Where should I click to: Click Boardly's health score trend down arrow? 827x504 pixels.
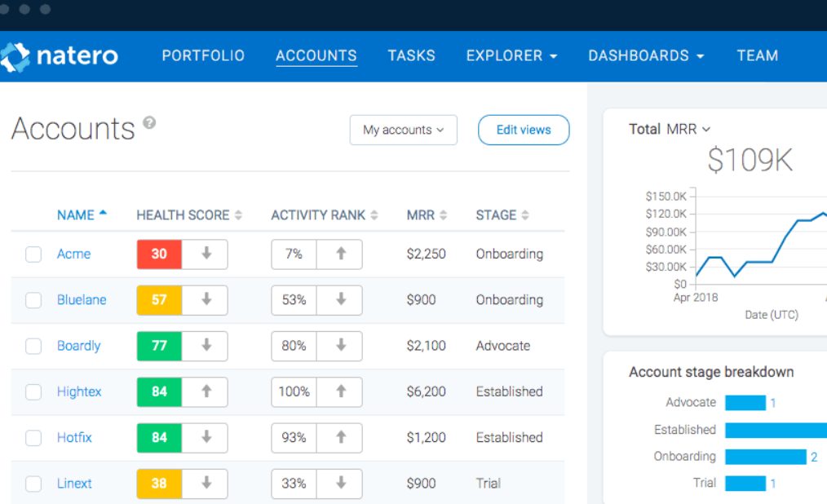click(206, 345)
